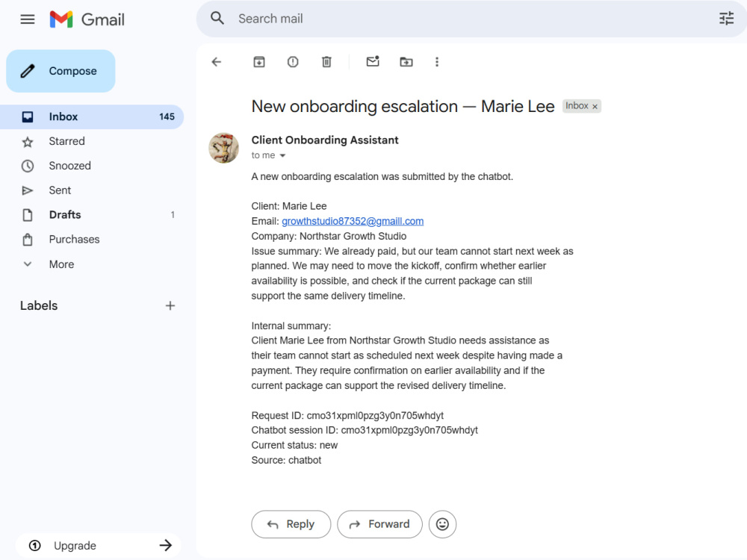Focus the Search mail field
747x560 pixels.
471,19
